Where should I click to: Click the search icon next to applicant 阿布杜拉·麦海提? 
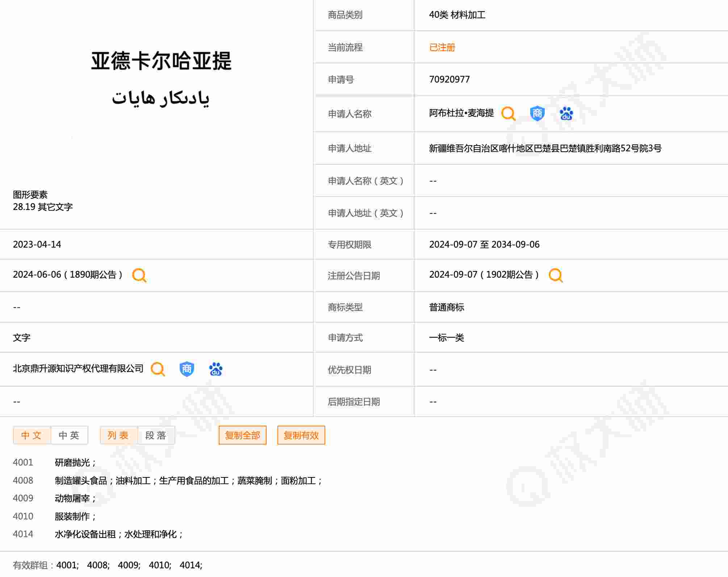pyautogui.click(x=508, y=114)
